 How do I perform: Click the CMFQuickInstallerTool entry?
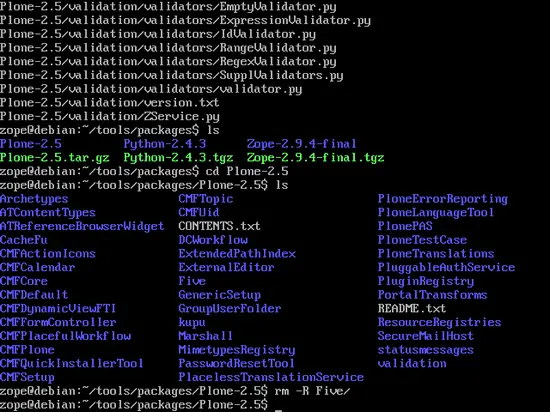click(72, 363)
